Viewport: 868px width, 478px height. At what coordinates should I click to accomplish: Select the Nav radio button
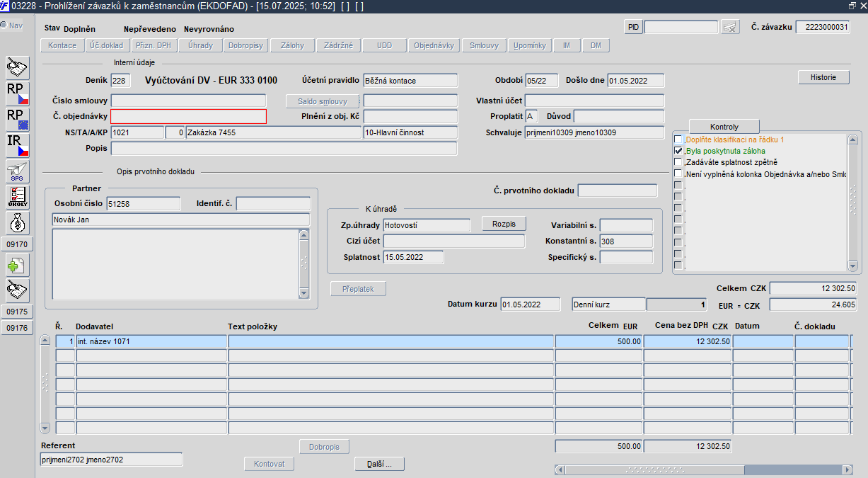pyautogui.click(x=4, y=25)
